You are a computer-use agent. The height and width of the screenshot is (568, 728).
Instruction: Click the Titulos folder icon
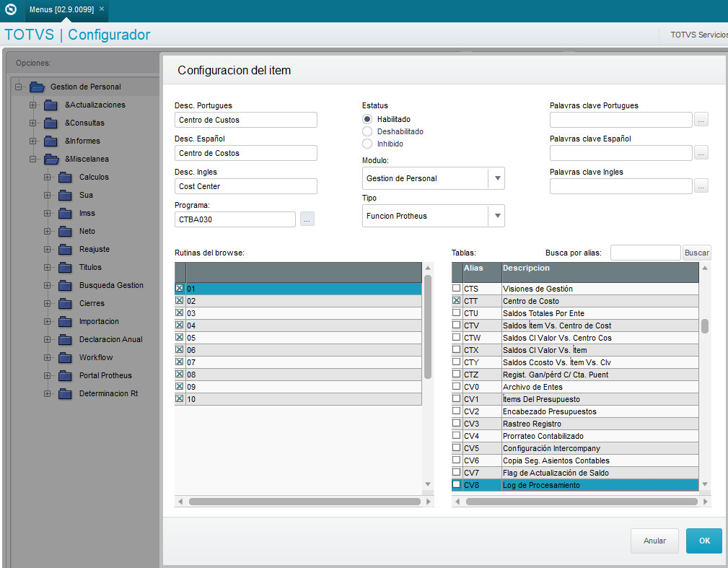click(x=65, y=268)
